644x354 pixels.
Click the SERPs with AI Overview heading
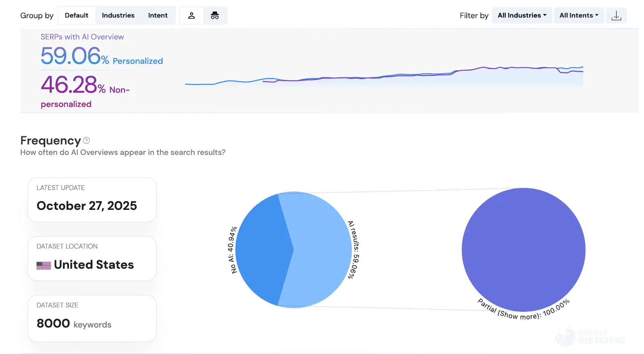coord(82,37)
